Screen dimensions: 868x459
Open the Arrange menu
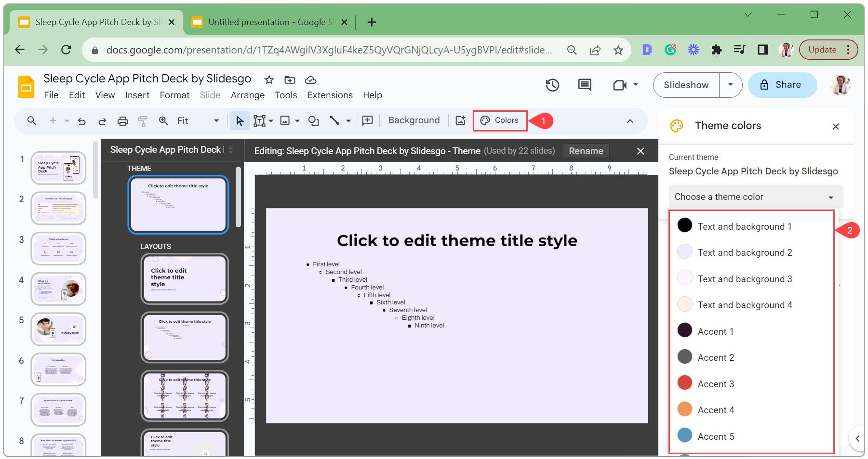(x=247, y=95)
